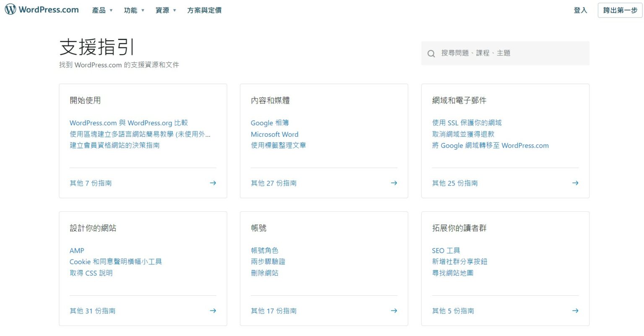Click arrow icon in 設計你的網站 card

tap(213, 311)
